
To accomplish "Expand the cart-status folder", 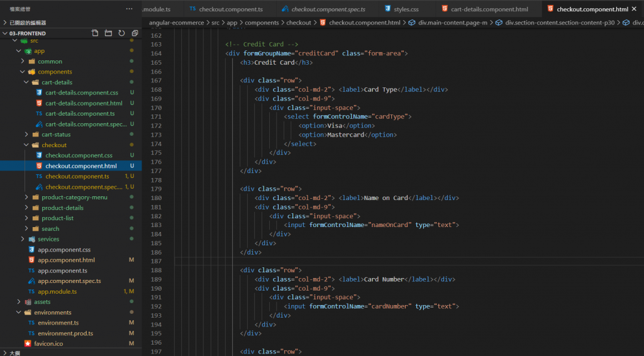I will 26,134.
